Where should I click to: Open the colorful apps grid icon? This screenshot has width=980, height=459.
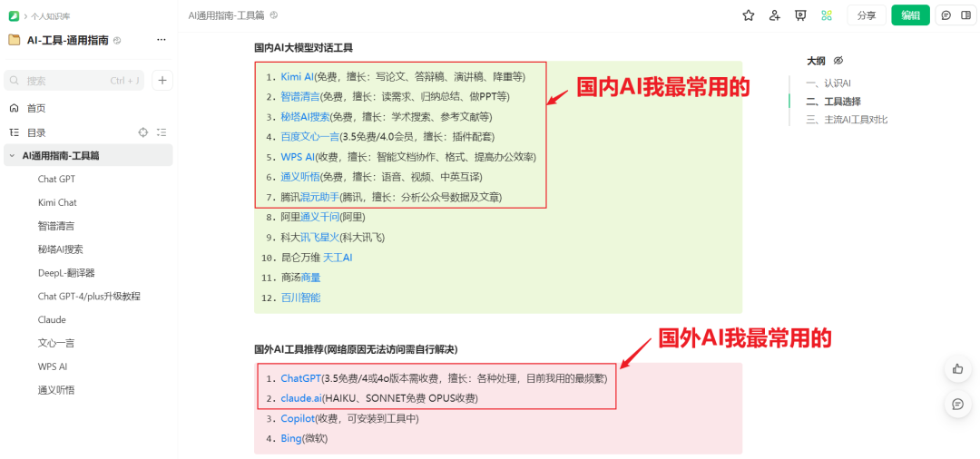[827, 15]
